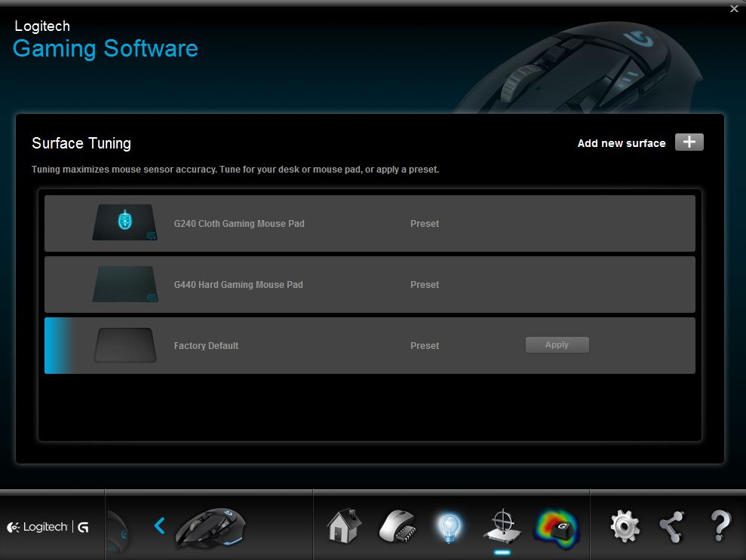This screenshot has height=560, width=746.
Task: Open the input analysis heatmap icon
Action: (556, 526)
